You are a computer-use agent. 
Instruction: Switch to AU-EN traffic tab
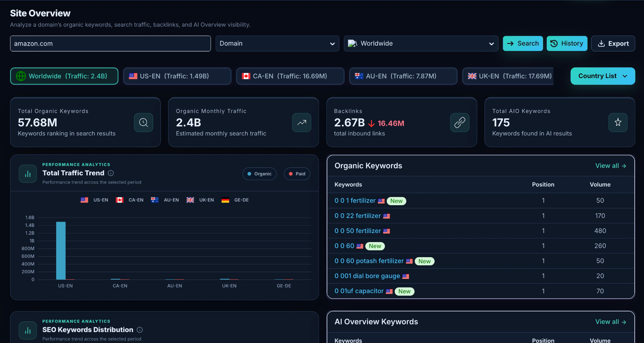tap(403, 76)
